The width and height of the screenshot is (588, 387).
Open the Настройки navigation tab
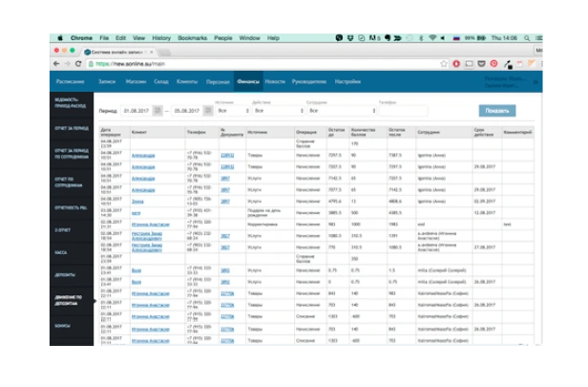click(x=347, y=81)
